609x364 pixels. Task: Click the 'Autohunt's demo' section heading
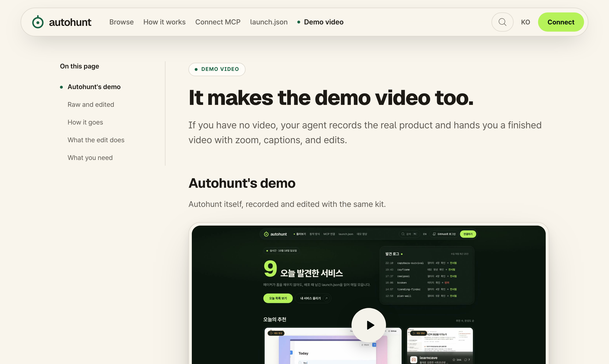[x=242, y=183]
